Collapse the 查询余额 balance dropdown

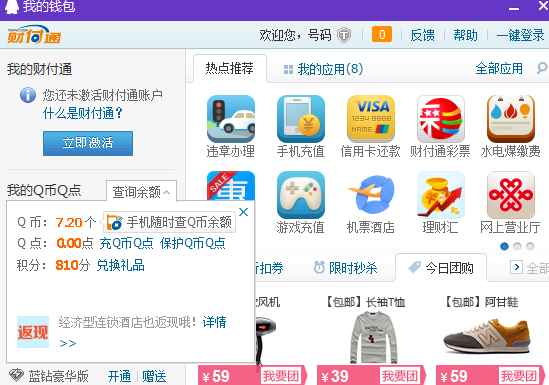[141, 191]
